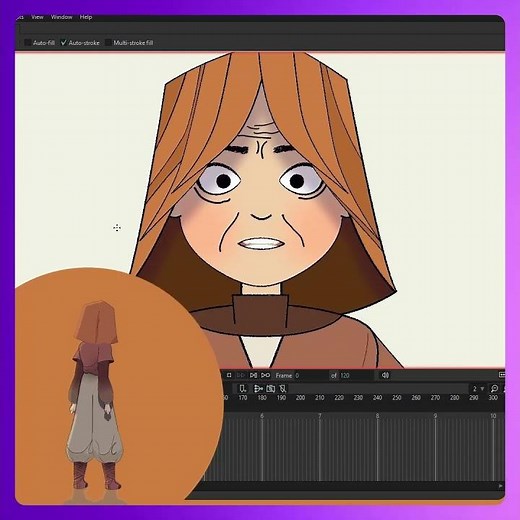Click the first timeline marker icon left of branching arrows

[x=243, y=388]
